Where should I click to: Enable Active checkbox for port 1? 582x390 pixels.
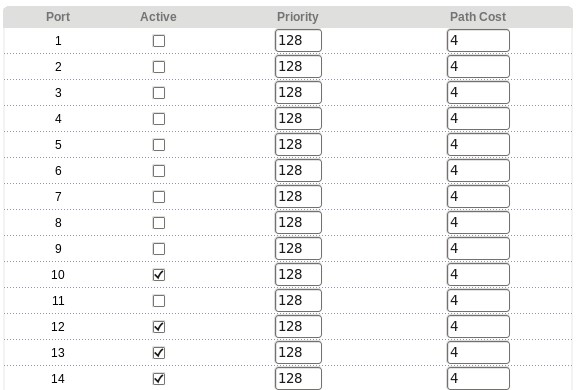click(159, 41)
